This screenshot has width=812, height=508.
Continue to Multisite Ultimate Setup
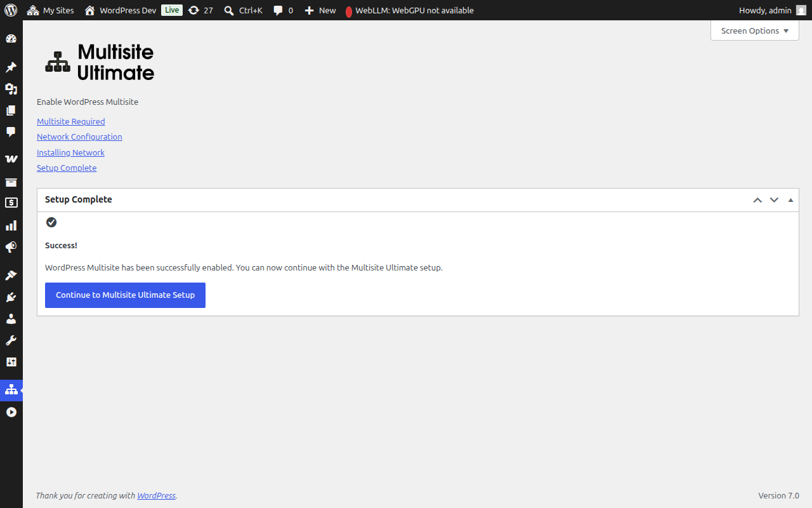(125, 295)
